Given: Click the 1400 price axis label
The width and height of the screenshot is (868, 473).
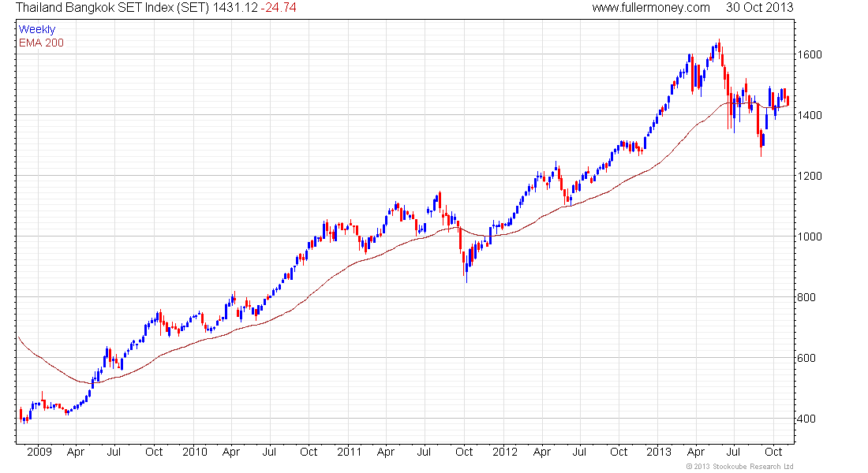Looking at the screenshot, I should (810, 116).
